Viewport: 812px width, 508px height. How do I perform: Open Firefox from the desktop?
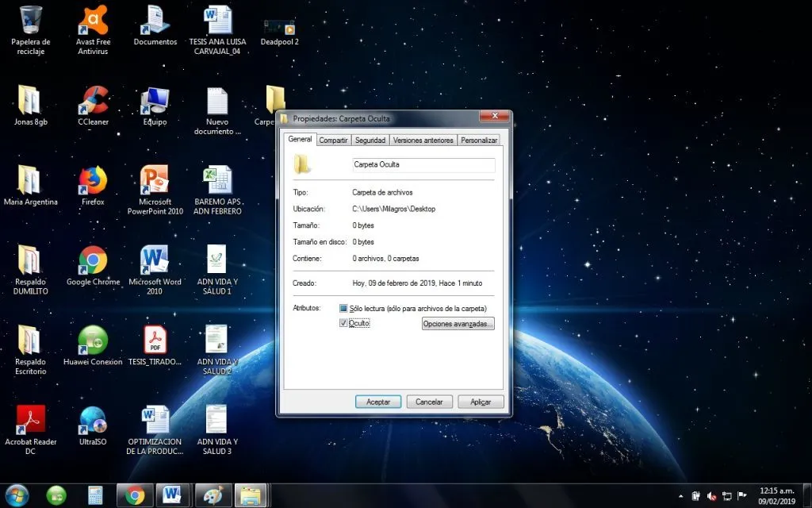click(x=93, y=179)
